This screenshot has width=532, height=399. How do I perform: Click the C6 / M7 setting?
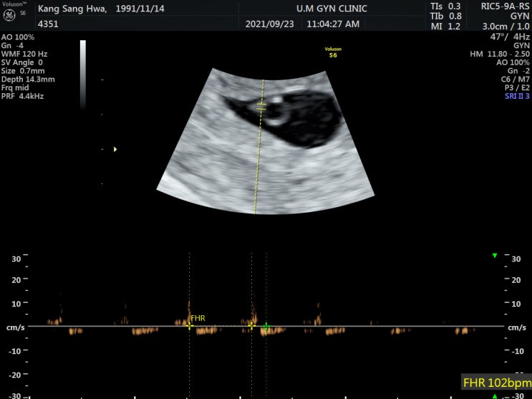click(515, 80)
